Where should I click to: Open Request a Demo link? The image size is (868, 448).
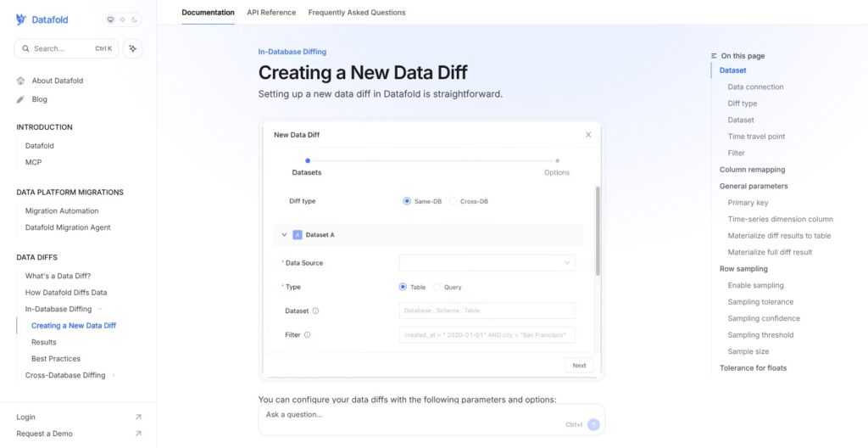[44, 434]
